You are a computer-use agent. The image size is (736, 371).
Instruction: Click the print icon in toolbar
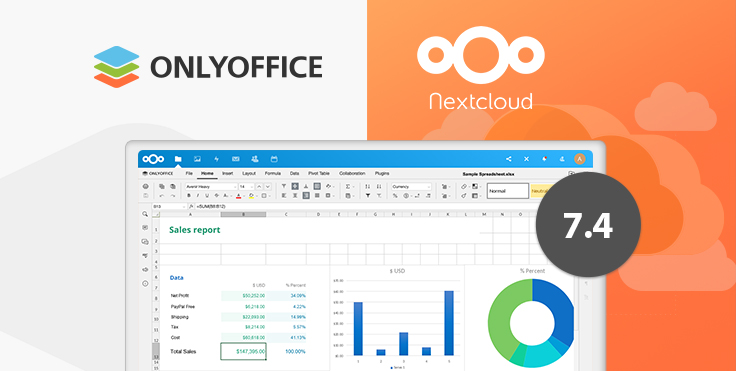point(146,186)
